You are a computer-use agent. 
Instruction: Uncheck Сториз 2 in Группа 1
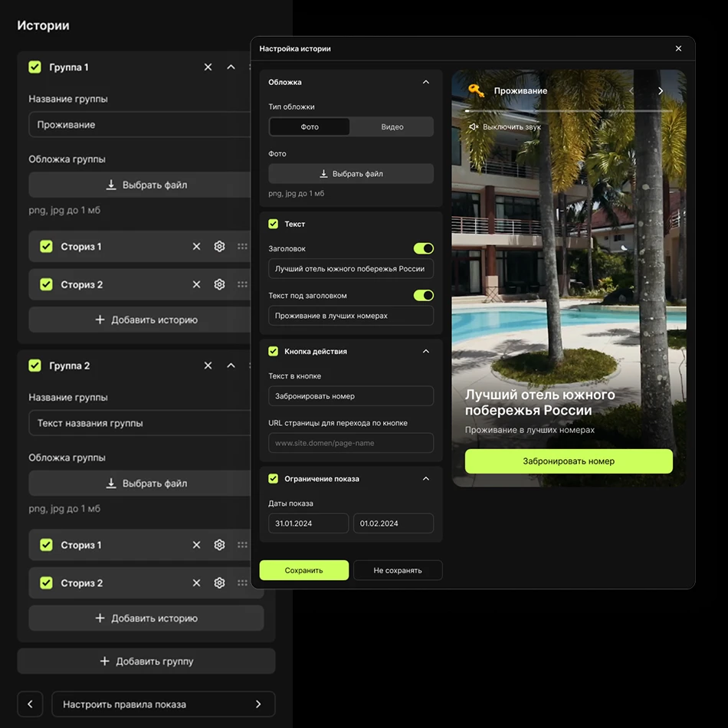click(x=46, y=284)
